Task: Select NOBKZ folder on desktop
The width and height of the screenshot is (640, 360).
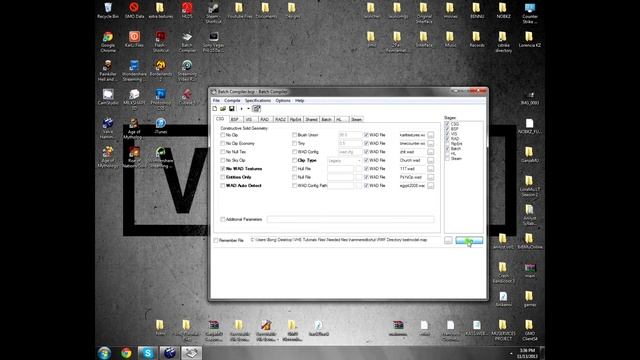Action: 503,11
